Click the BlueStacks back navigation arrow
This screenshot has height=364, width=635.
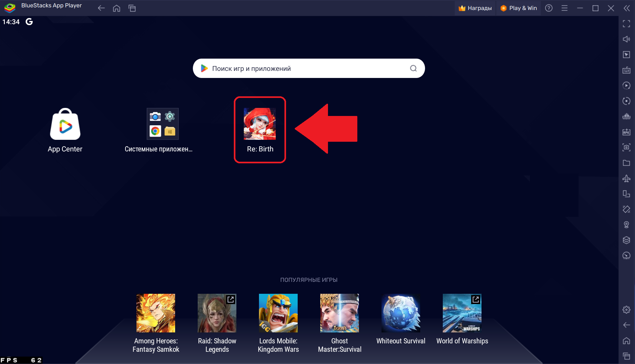101,7
